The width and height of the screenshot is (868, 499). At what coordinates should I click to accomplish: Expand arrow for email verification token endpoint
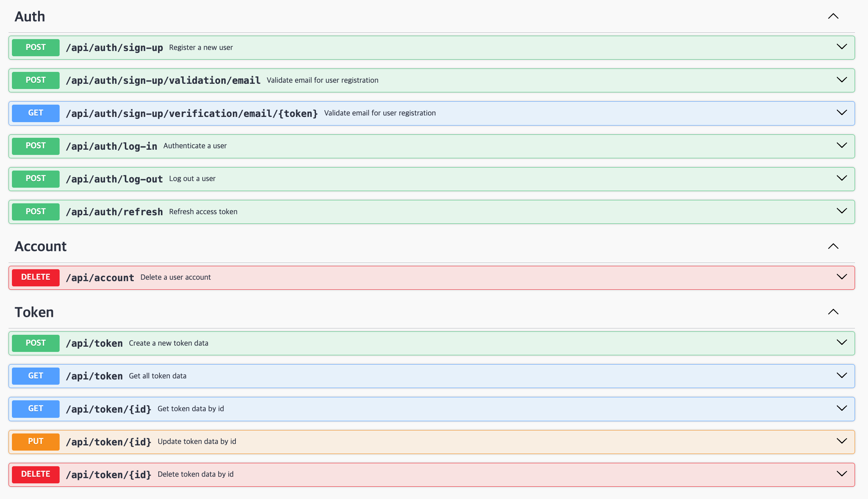[842, 112]
